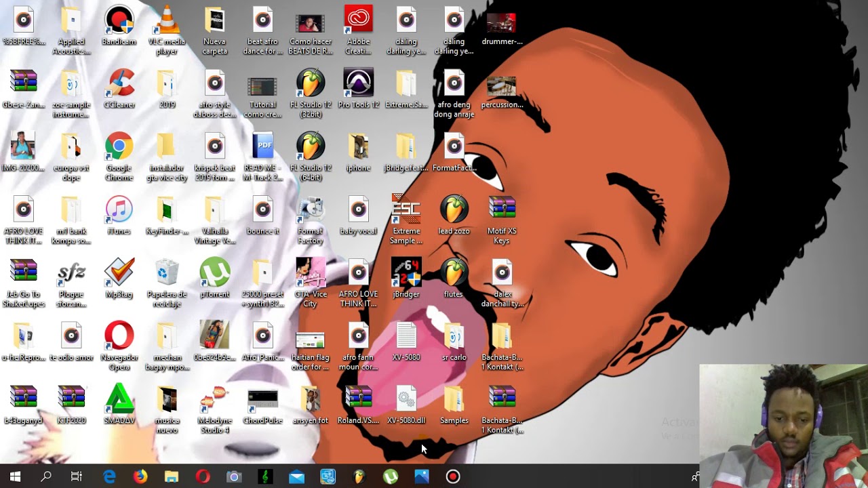Image resolution: width=868 pixels, height=488 pixels.
Task: Select the jBridger desktop icon
Action: click(x=406, y=278)
